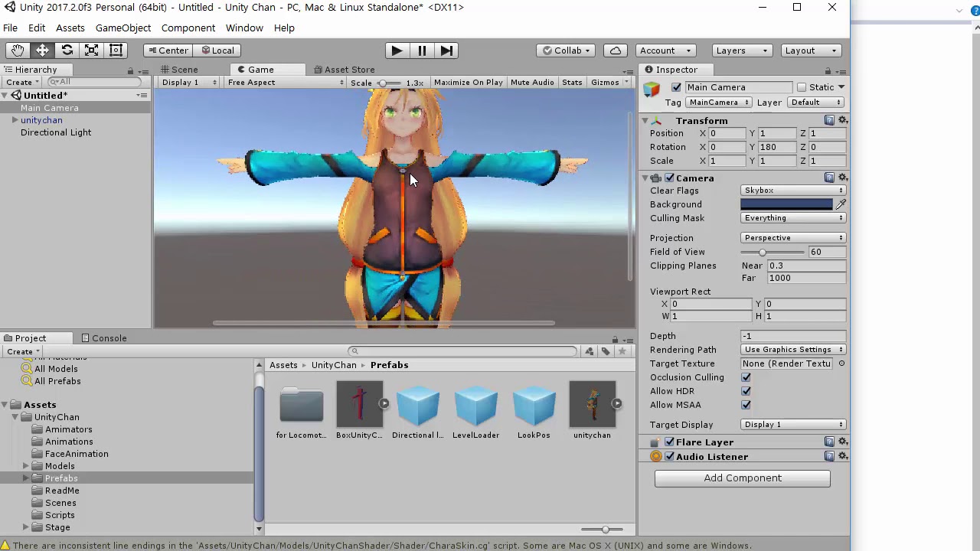Open cloud services panel
This screenshot has width=980, height=551.
616,51
